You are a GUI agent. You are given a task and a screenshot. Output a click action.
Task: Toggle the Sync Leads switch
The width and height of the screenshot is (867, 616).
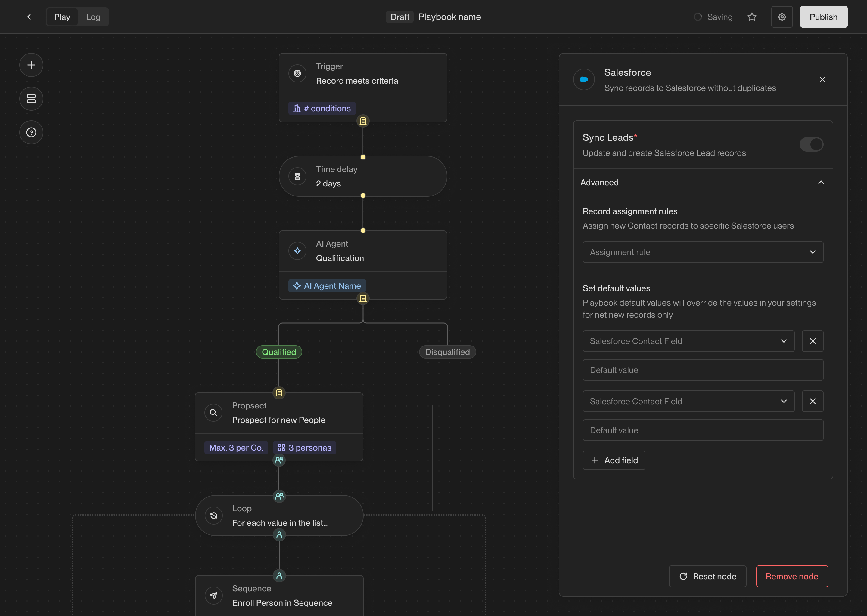pos(811,144)
